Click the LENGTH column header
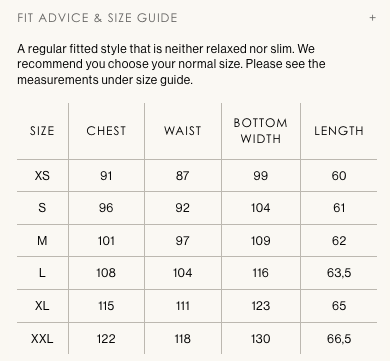Screen dimensions: 390x361 339,131
